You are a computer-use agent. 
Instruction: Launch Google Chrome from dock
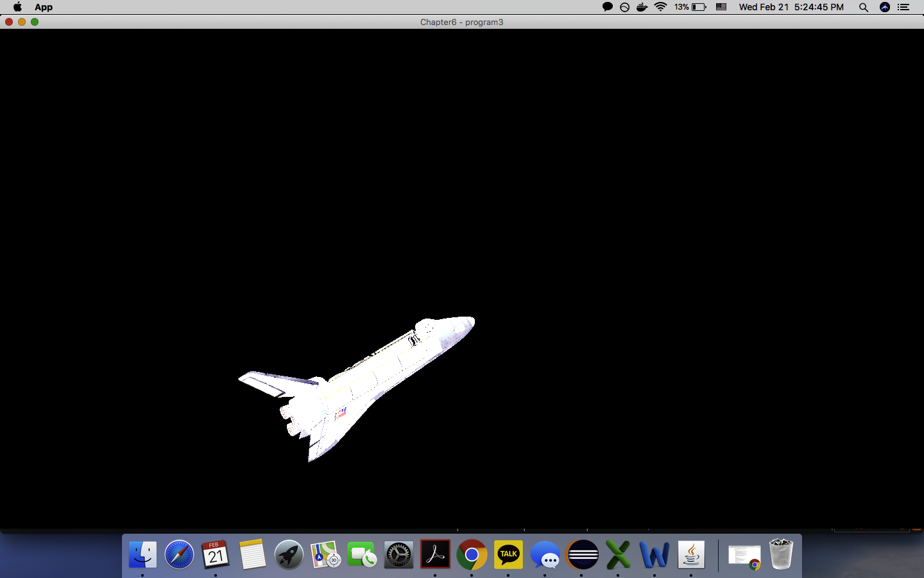[472, 555]
